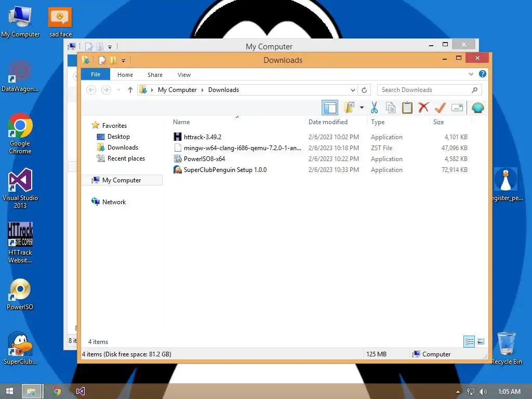This screenshot has height=399, width=532.
Task: Click the Windows Start button
Action: point(9,391)
